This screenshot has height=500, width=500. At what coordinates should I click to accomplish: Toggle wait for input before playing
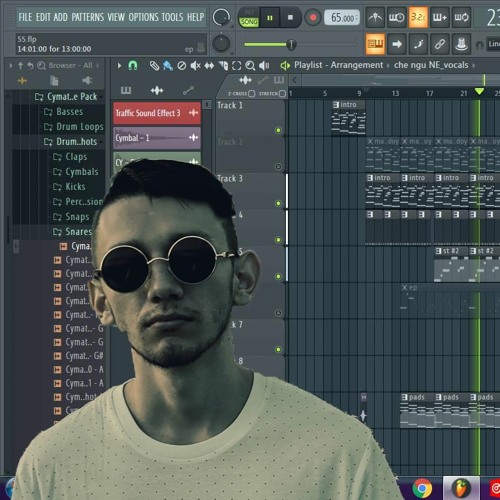coord(396,17)
